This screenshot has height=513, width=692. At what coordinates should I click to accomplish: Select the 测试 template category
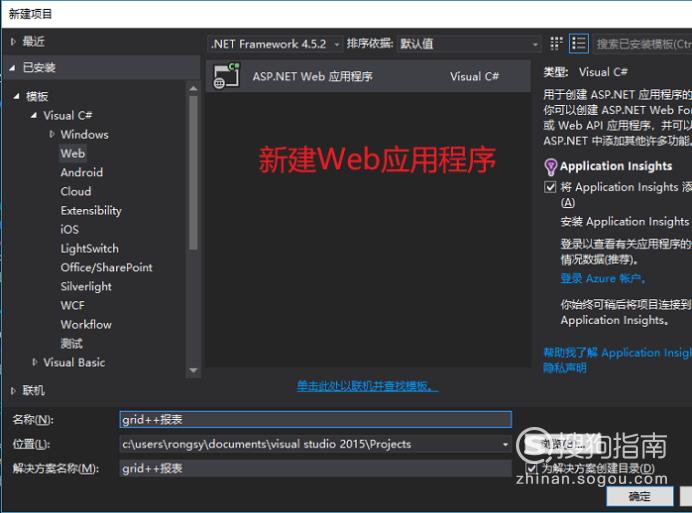71,343
